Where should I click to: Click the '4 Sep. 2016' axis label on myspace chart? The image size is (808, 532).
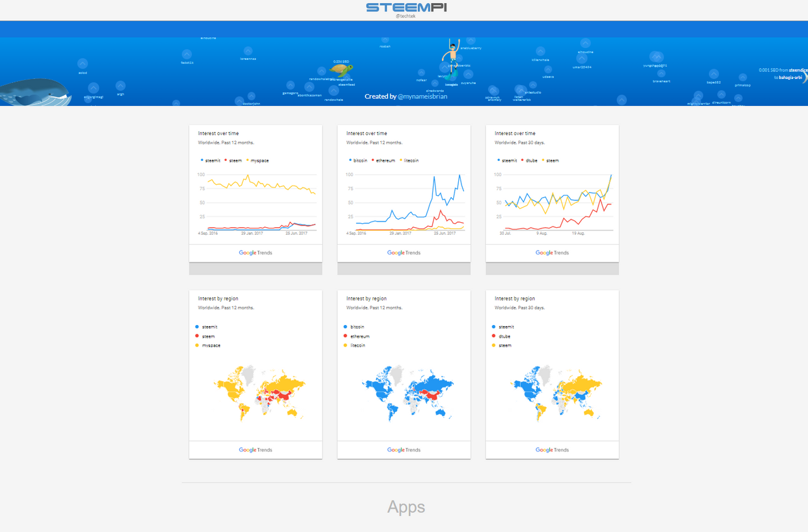point(208,233)
